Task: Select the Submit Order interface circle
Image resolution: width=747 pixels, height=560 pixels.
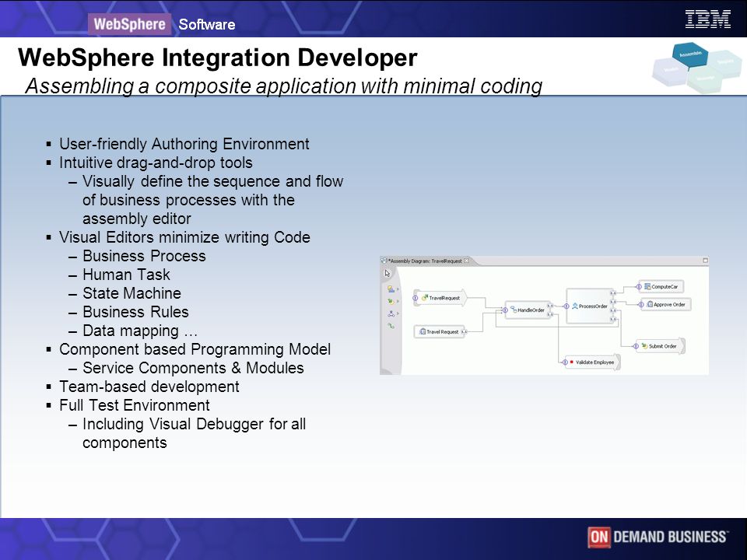Action: pos(636,346)
